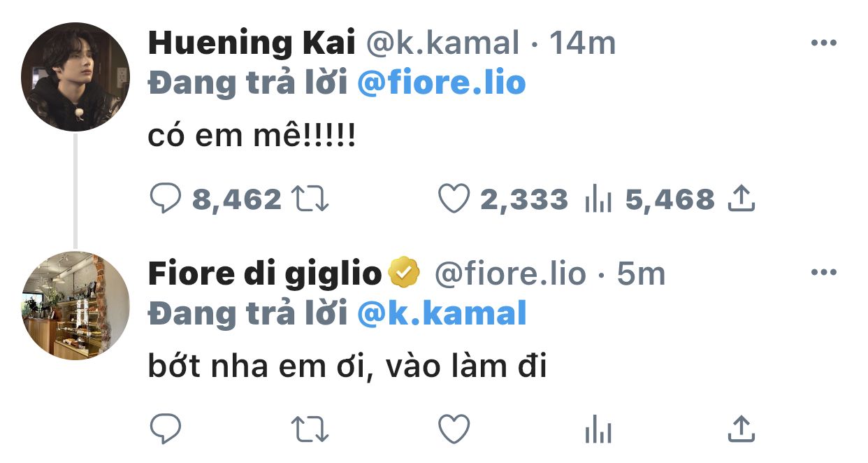Open more options for Huening Kai's tweet
868x463 pixels.
[x=823, y=43]
